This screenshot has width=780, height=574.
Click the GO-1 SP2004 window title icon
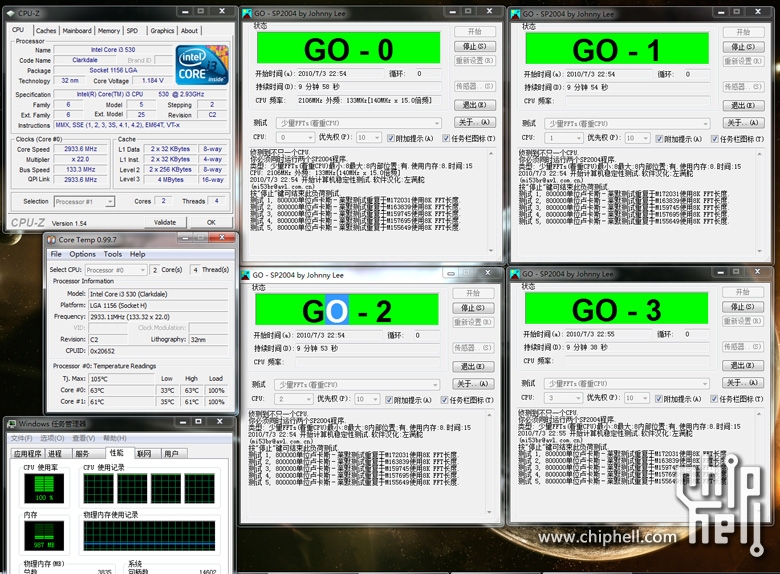pyautogui.click(x=515, y=14)
